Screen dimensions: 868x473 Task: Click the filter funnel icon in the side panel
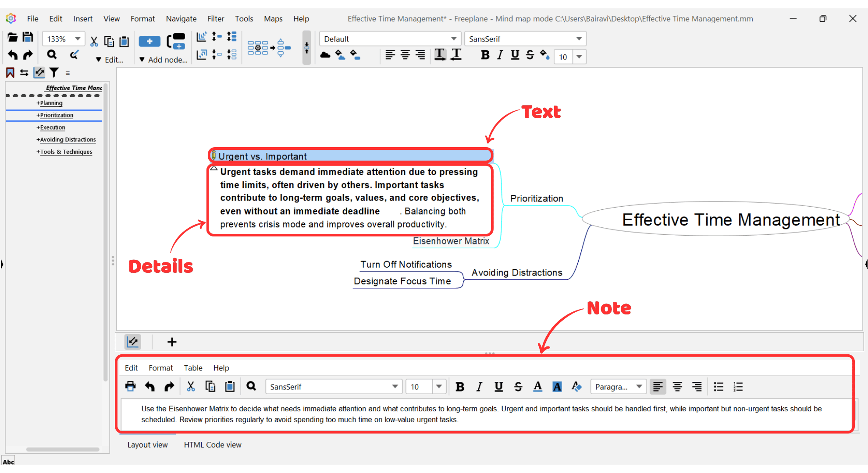(54, 73)
